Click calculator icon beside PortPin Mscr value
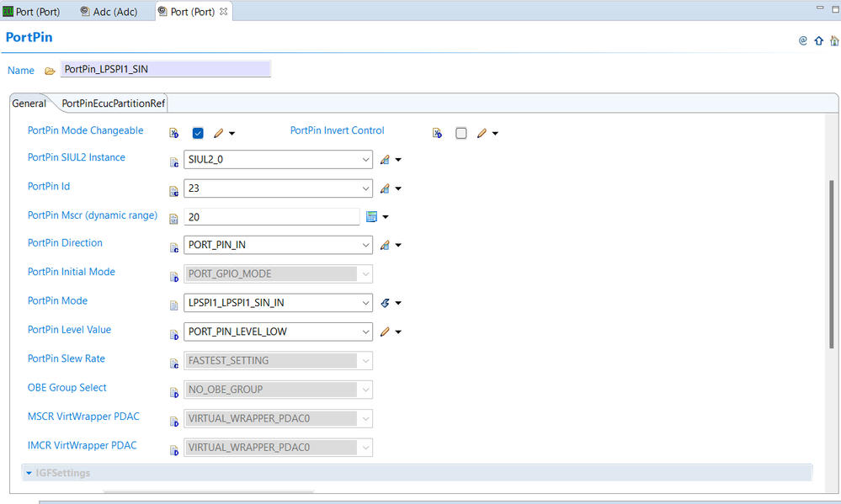841x504 pixels. 371,216
